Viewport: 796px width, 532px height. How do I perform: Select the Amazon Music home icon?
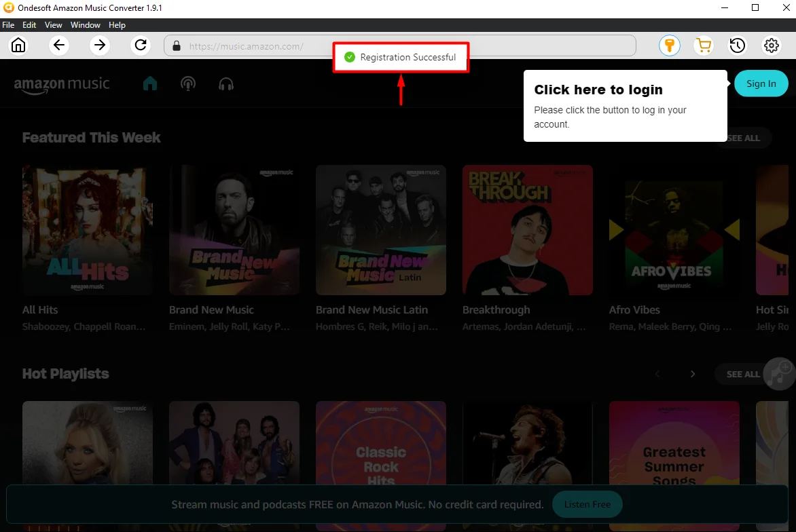point(150,83)
